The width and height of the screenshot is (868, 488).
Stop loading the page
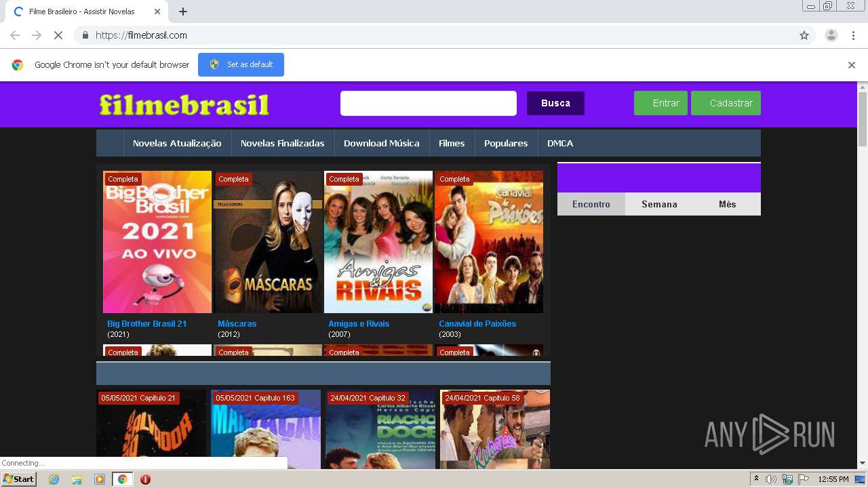(58, 35)
